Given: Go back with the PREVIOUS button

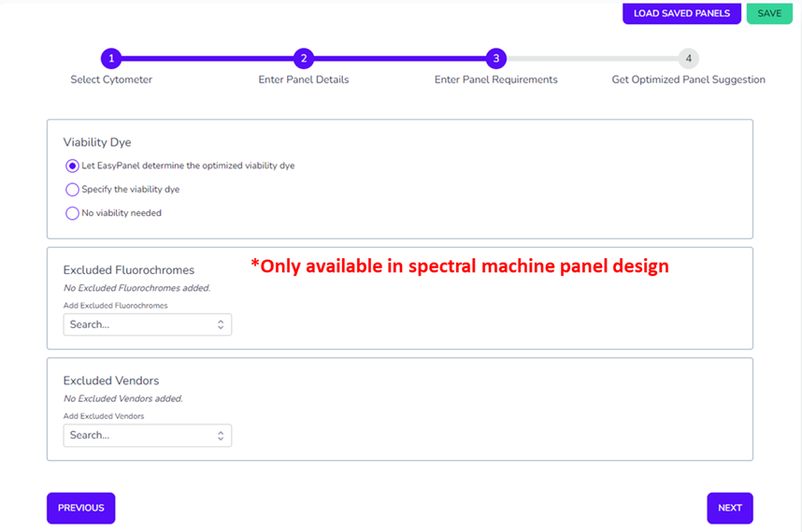Looking at the screenshot, I should point(81,508).
